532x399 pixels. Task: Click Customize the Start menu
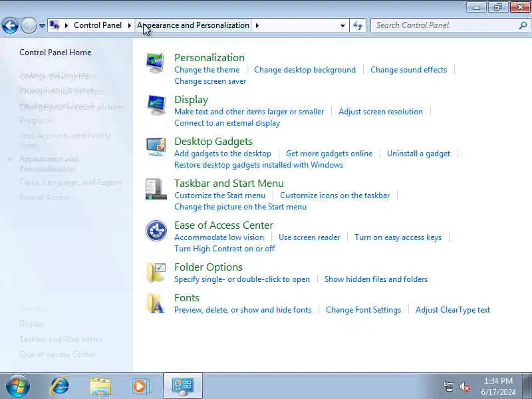click(219, 196)
